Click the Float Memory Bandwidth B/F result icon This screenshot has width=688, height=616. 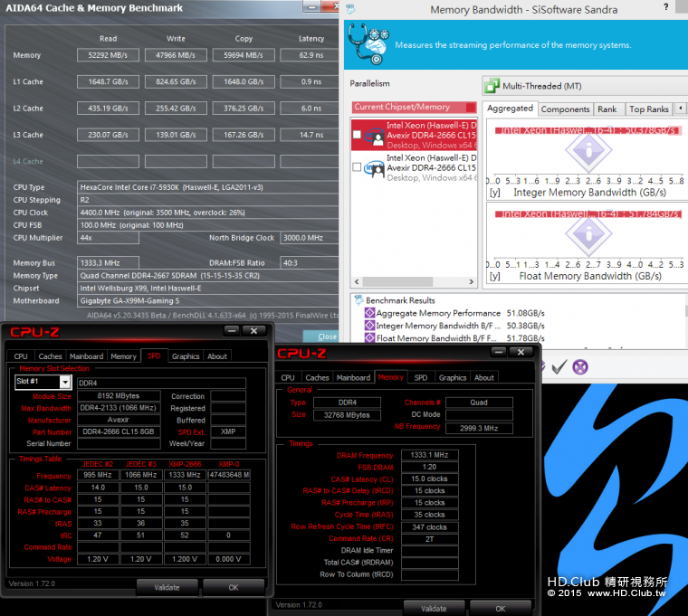(369, 337)
